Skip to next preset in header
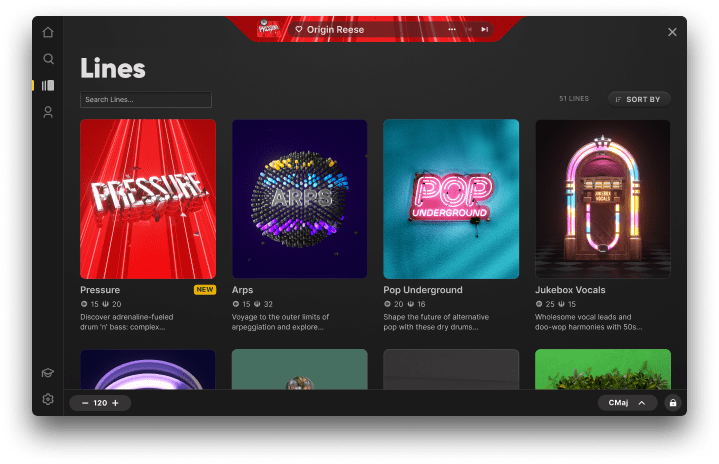Screen dimensions: 719x464 [x=485, y=29]
